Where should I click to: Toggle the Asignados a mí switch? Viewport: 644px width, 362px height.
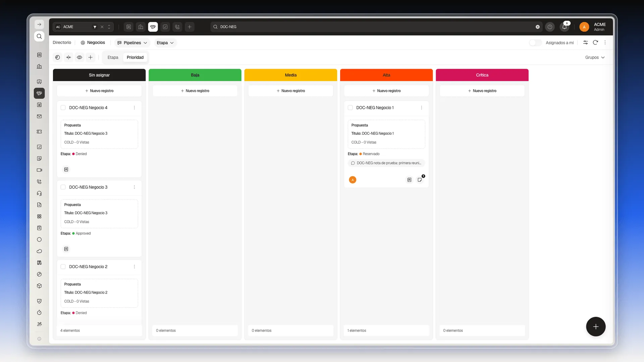click(x=535, y=43)
